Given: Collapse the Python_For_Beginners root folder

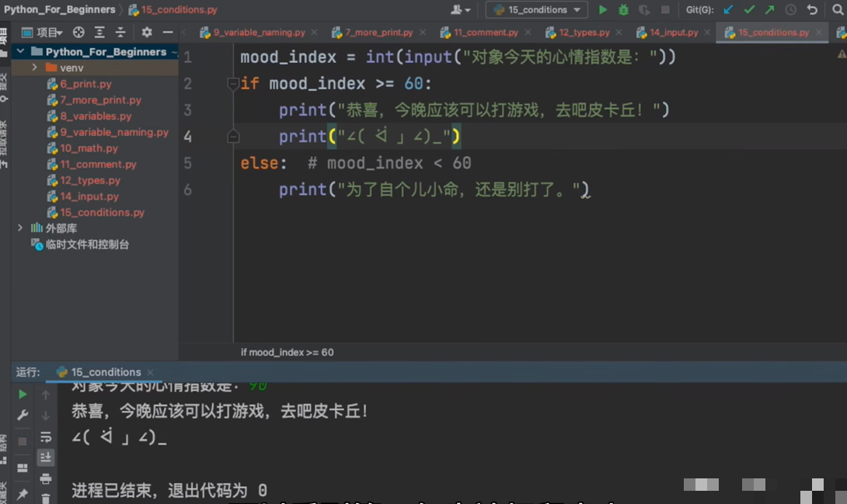Looking at the screenshot, I should 20,51.
